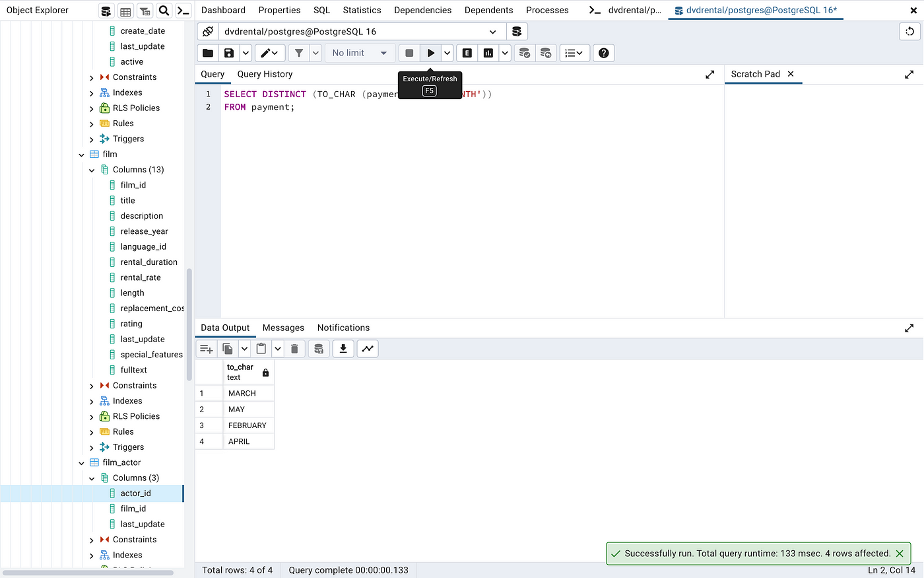Screen dimensions: 924x578
Task: Open the paste options dropdown arrow
Action: (x=278, y=349)
